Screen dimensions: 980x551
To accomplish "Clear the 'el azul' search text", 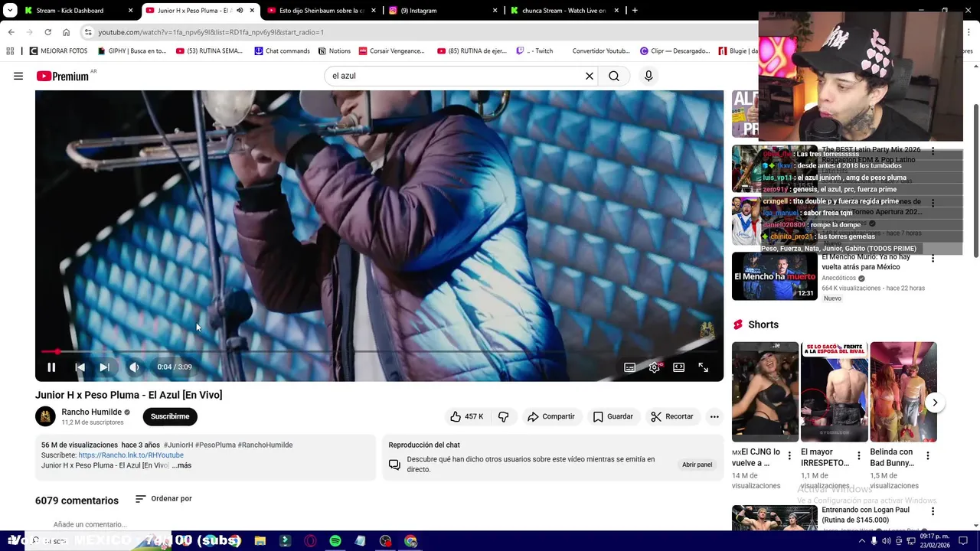I will point(590,76).
